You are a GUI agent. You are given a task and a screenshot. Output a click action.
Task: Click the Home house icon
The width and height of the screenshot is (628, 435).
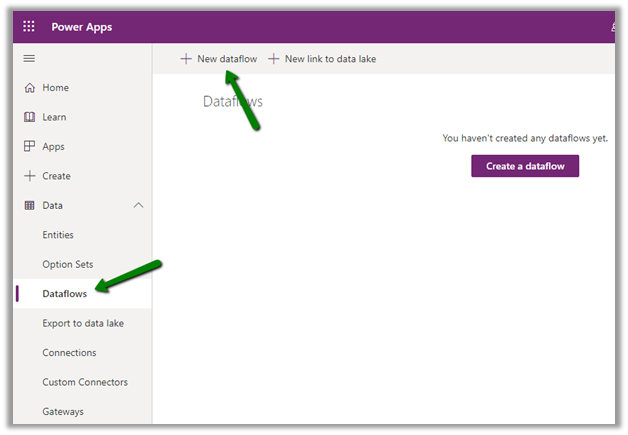click(30, 87)
